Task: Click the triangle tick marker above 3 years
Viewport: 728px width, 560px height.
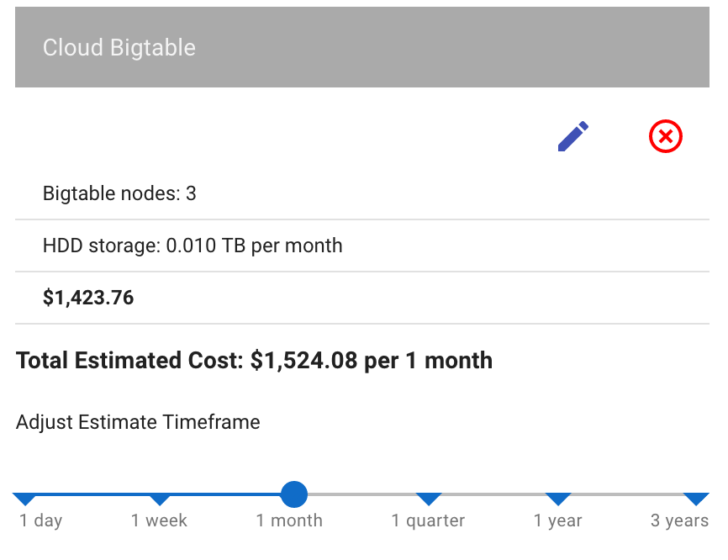Action: coord(696,499)
